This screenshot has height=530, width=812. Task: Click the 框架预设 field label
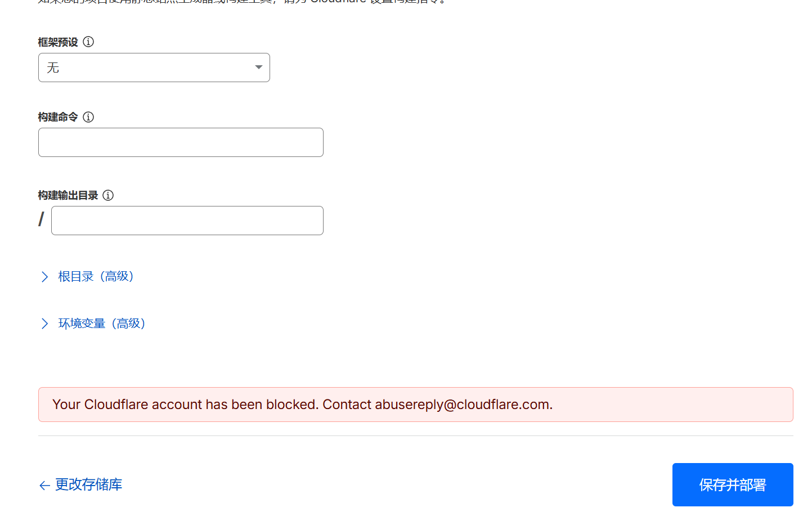click(58, 42)
